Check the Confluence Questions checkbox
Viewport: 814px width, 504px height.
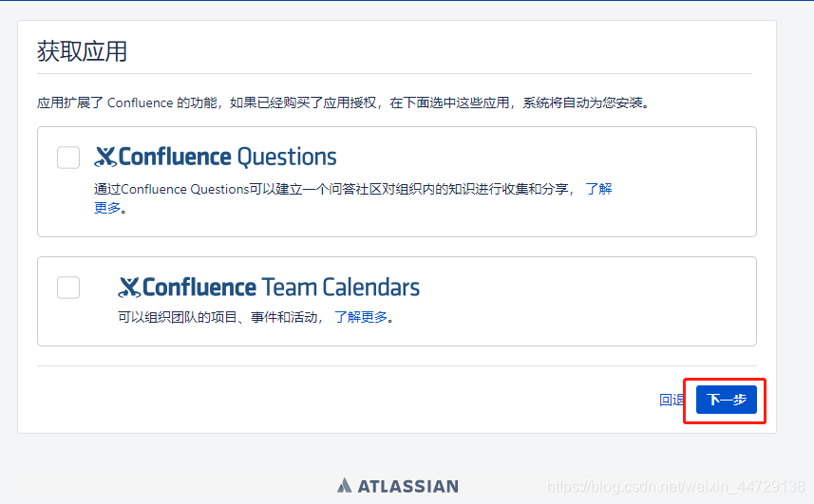click(x=68, y=158)
